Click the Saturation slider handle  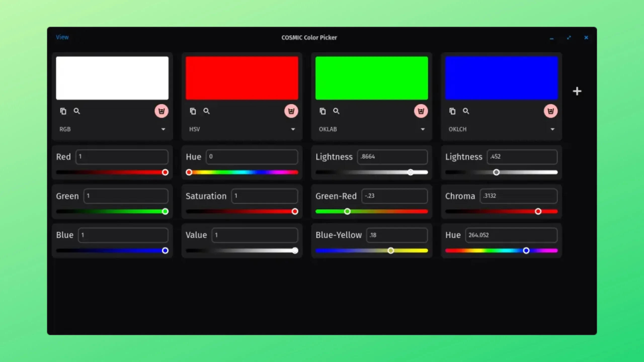[x=295, y=211]
